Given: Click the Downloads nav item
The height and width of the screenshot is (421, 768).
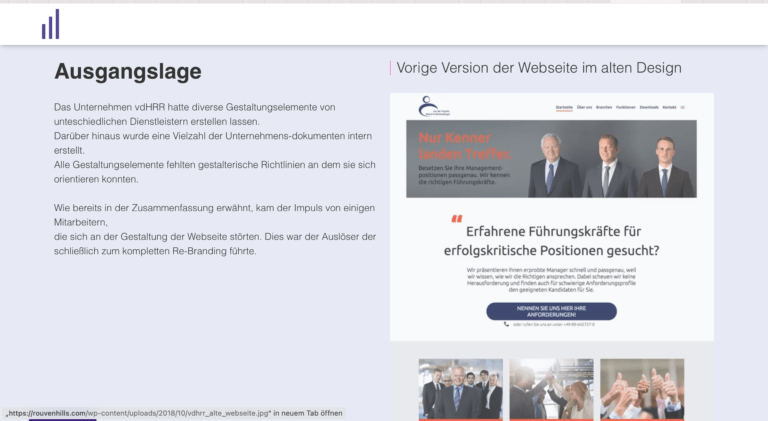Looking at the screenshot, I should 649,107.
